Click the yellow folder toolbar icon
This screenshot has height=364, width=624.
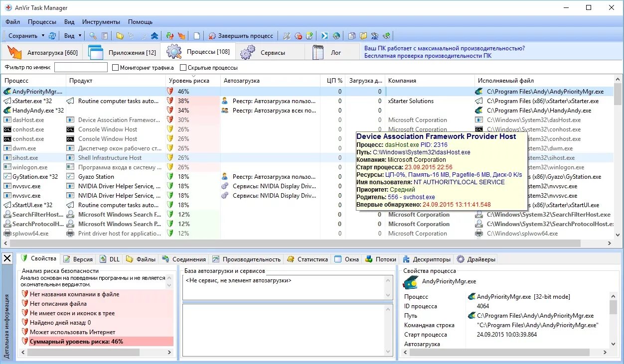(x=120, y=36)
